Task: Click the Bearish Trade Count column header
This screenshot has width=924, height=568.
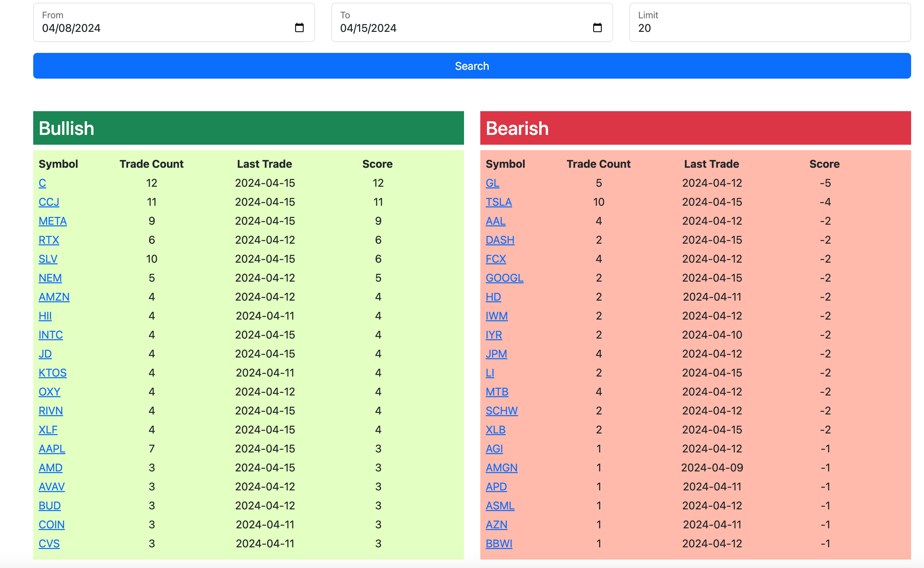Action: pyautogui.click(x=598, y=164)
